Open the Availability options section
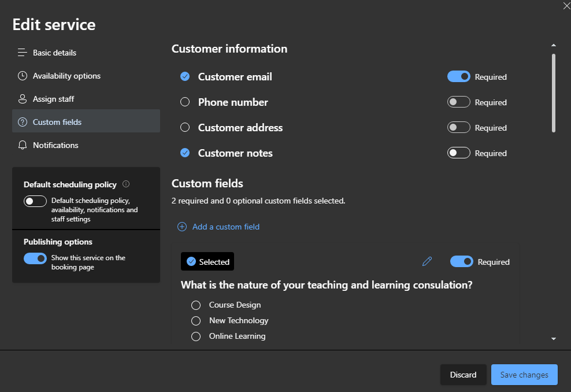 point(66,76)
